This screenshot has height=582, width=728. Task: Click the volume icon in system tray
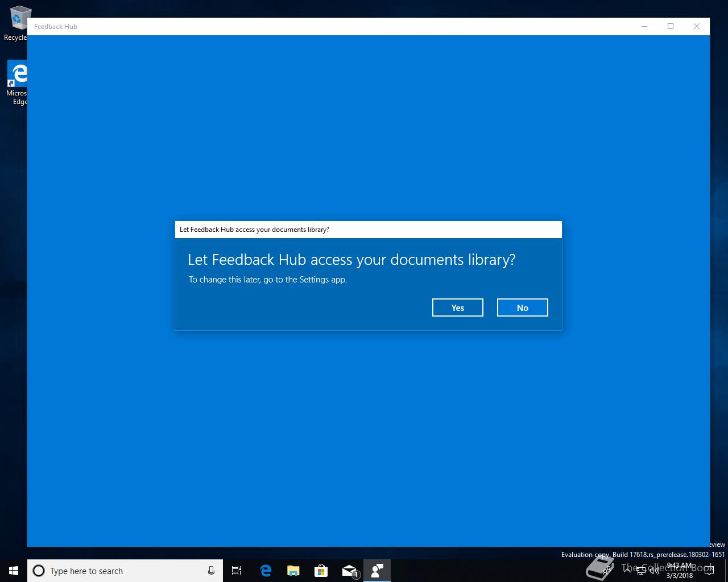[655, 571]
